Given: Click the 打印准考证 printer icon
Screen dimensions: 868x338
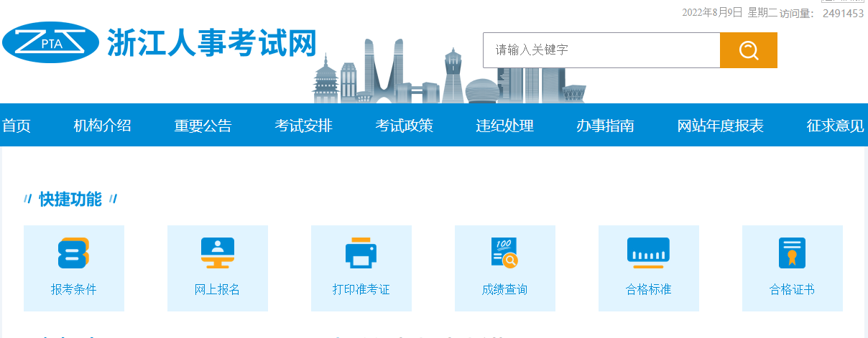Looking at the screenshot, I should click(361, 253).
